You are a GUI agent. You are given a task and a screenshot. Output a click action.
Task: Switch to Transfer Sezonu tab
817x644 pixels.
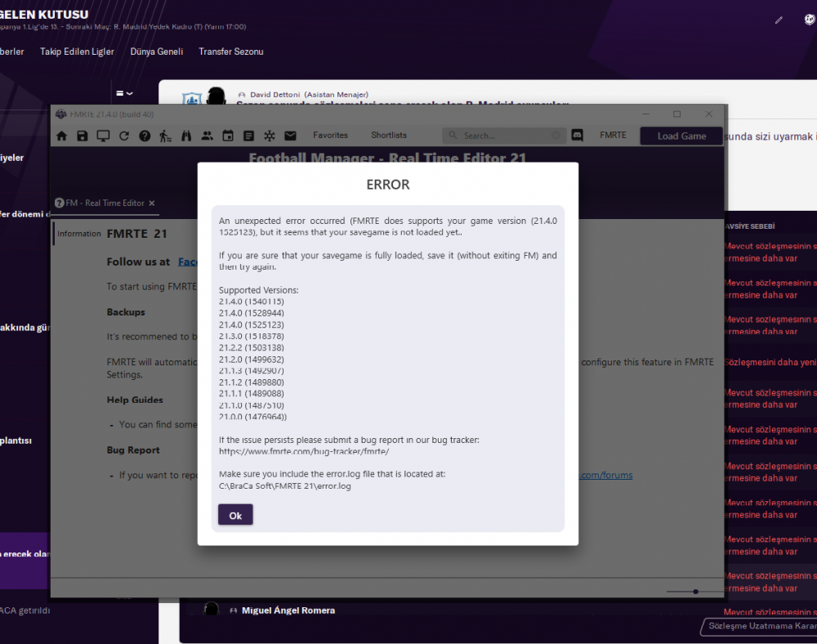pos(230,51)
